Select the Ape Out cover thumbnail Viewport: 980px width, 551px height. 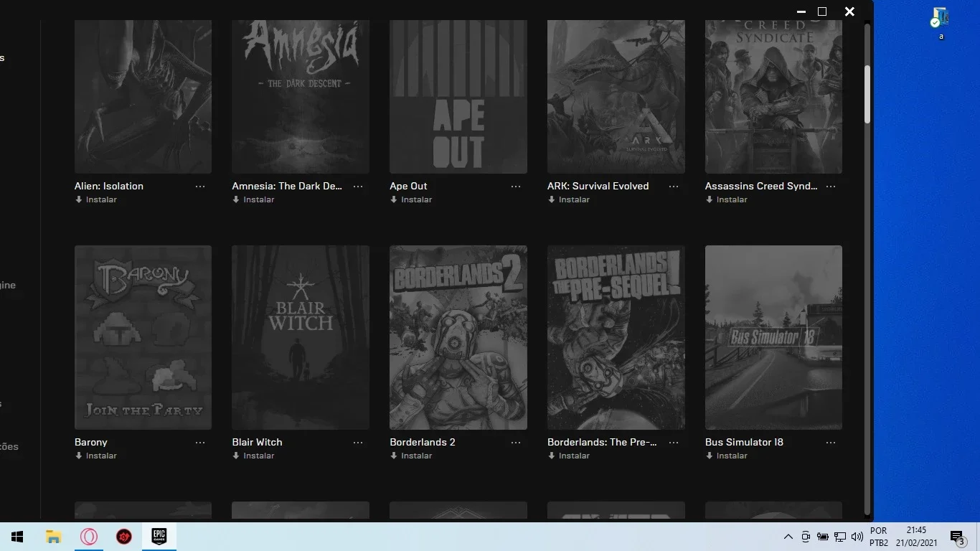(458, 97)
